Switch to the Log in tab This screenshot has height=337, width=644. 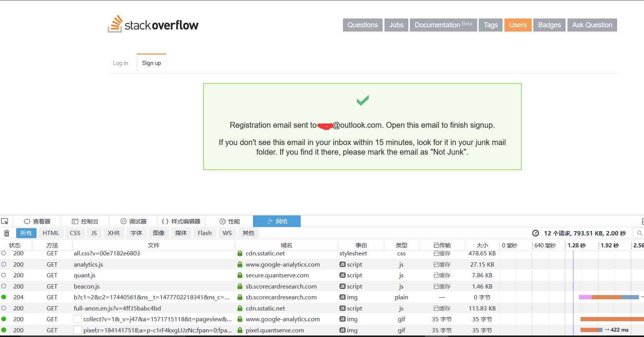click(x=120, y=63)
